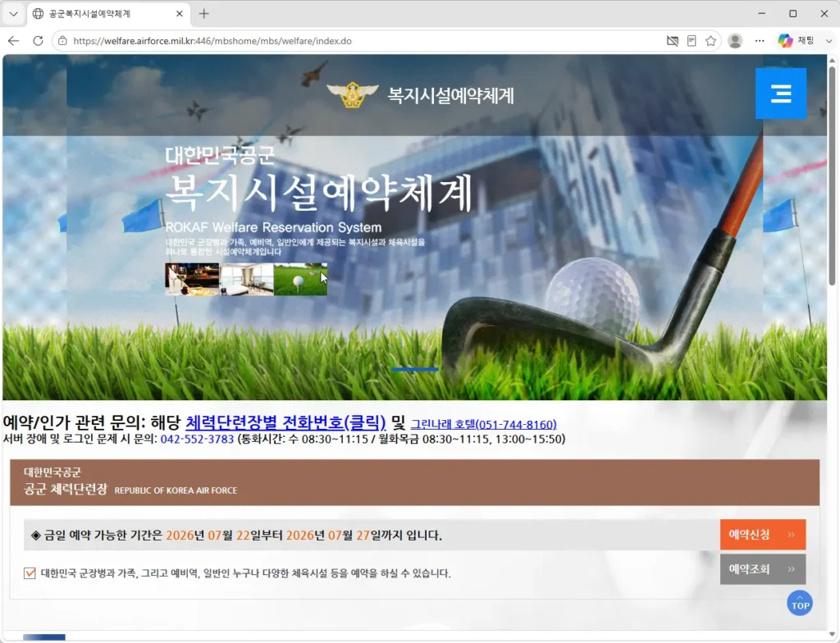
Task: Select the 공군복지시설예약체계 browser tab
Action: 107,14
